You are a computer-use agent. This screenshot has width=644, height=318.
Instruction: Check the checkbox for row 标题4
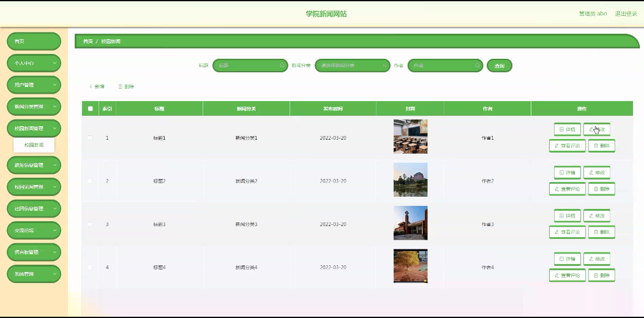(x=89, y=268)
